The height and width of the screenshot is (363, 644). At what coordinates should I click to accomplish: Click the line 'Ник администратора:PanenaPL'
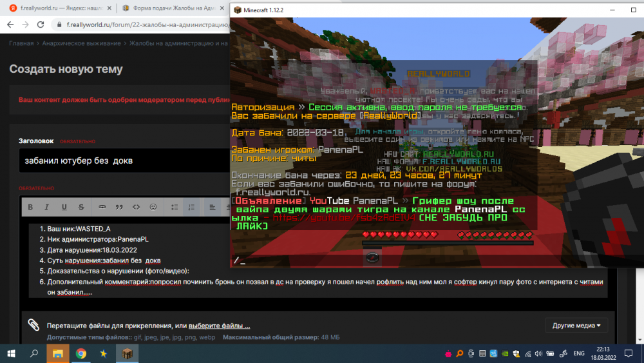(x=98, y=239)
